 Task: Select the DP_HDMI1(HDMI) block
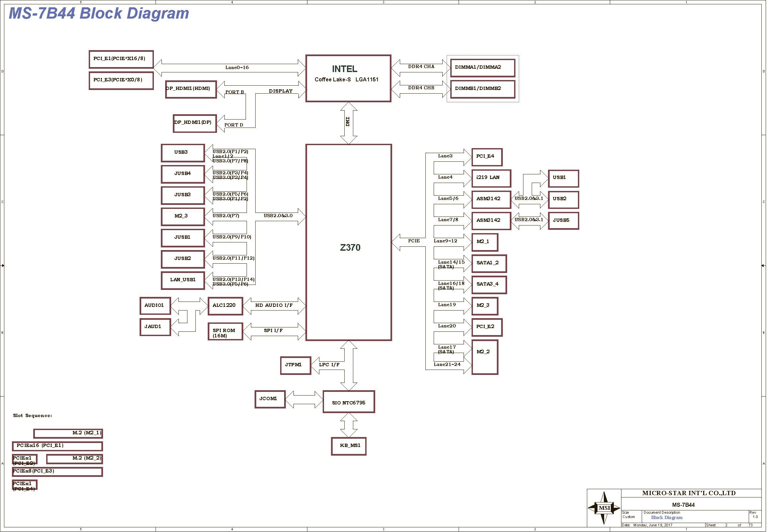[x=192, y=90]
